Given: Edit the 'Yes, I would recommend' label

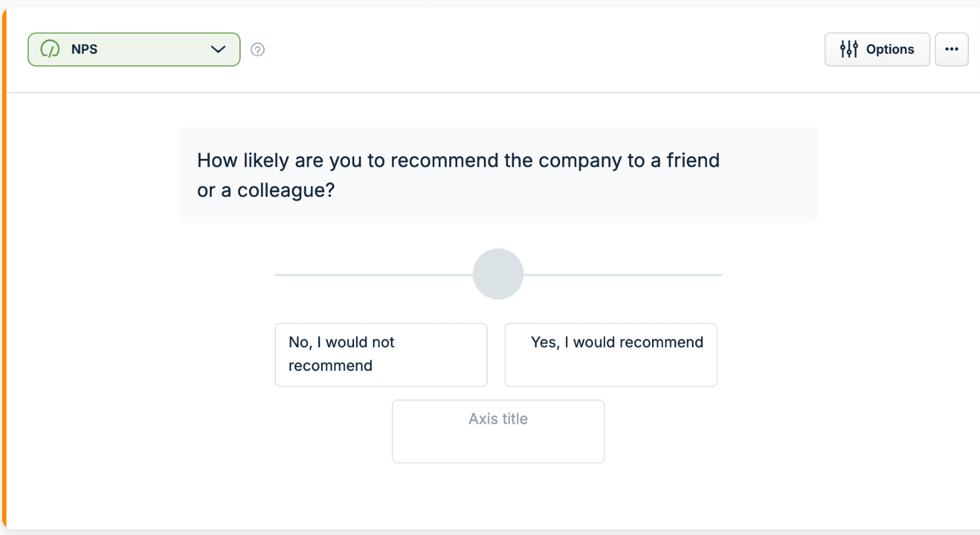Looking at the screenshot, I should [611, 354].
